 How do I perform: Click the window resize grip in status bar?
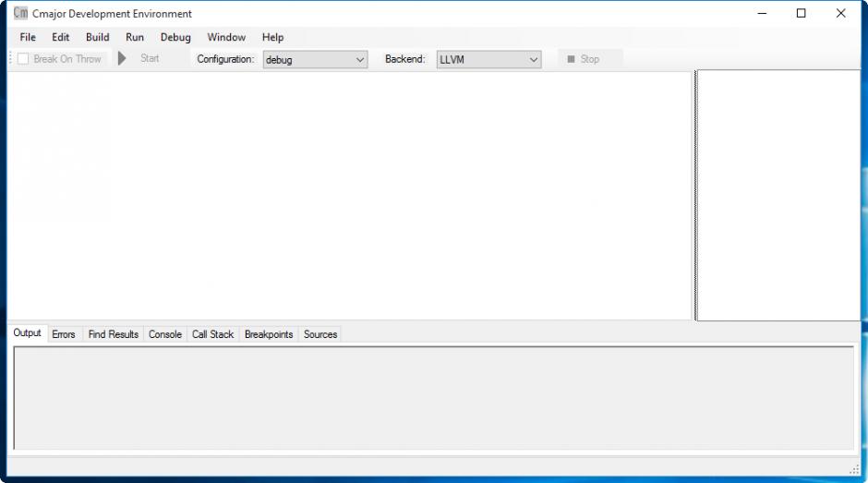point(855,470)
